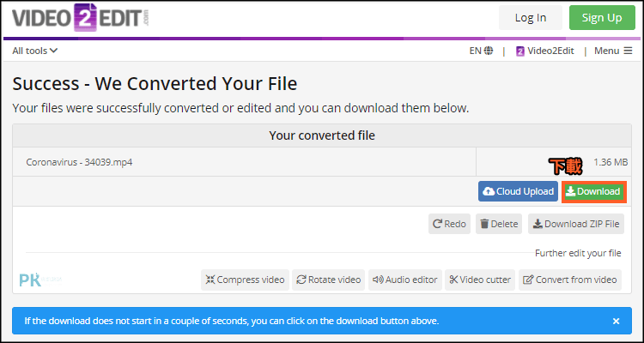Click the Log In button
Viewport: 644px width, 343px height.
point(531,18)
